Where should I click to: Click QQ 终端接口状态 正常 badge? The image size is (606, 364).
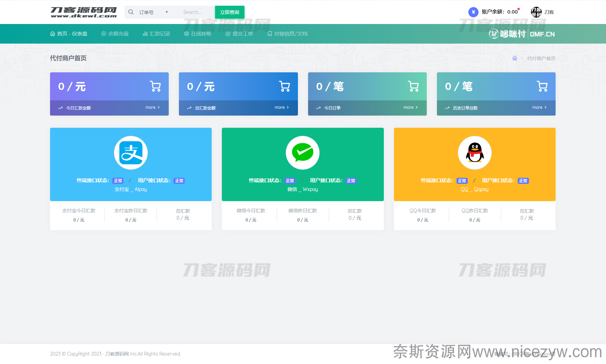coord(462,181)
